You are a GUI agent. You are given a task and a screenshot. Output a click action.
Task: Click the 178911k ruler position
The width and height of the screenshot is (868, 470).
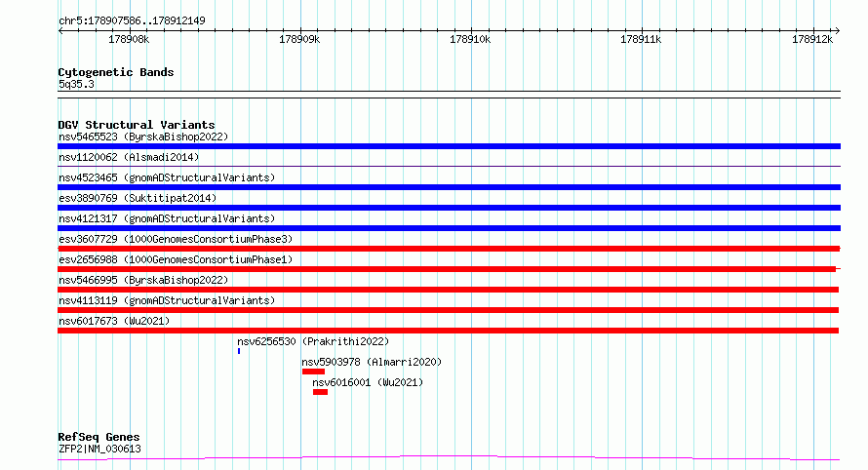pyautogui.click(x=641, y=40)
